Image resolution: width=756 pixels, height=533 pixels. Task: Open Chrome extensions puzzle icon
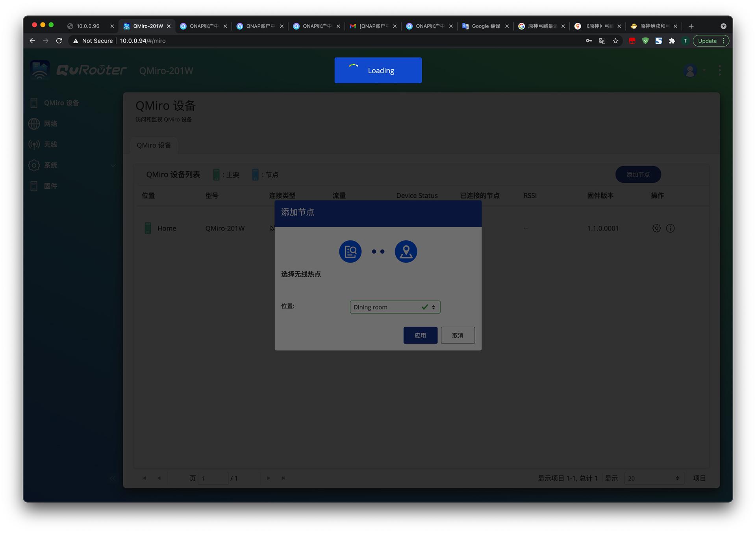point(672,41)
